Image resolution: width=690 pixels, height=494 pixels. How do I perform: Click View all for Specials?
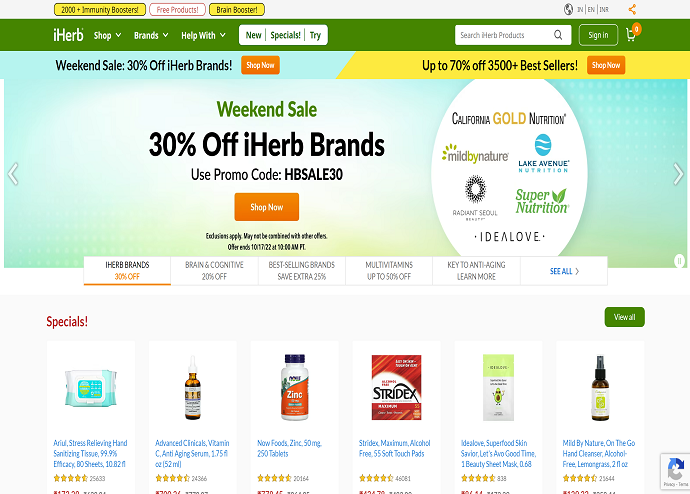coord(624,317)
